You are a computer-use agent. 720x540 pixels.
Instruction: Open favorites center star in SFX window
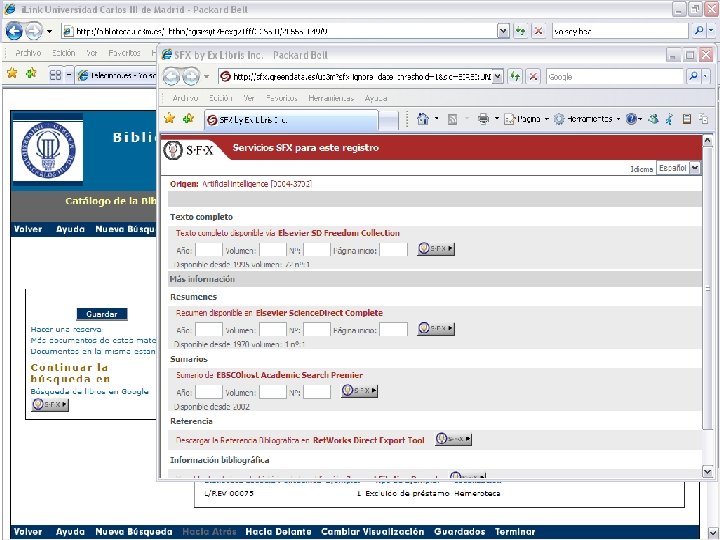click(x=169, y=118)
